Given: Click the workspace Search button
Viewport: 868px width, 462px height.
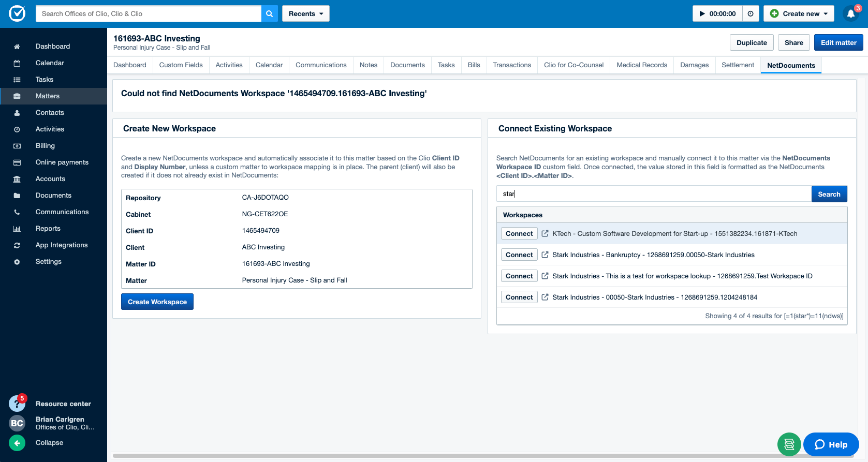Looking at the screenshot, I should coord(829,194).
